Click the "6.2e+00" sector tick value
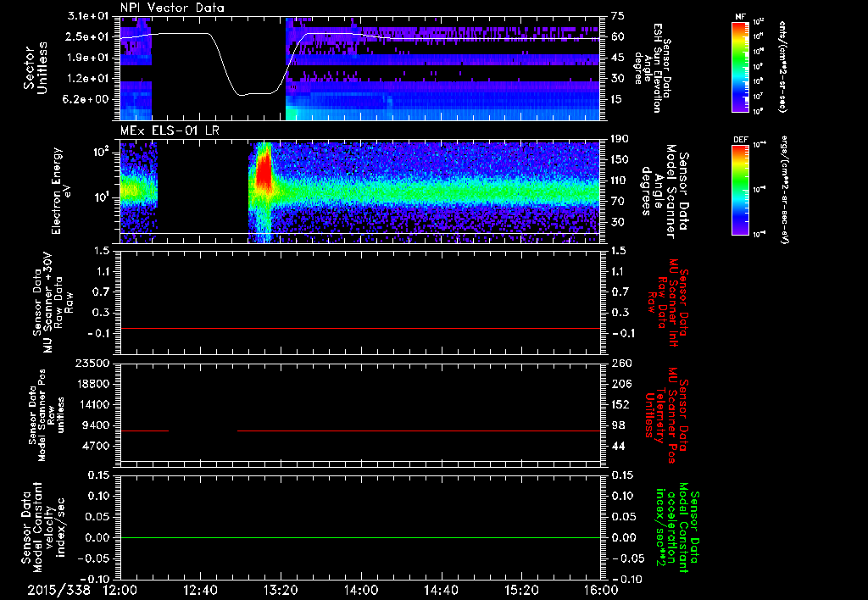 click(x=87, y=100)
